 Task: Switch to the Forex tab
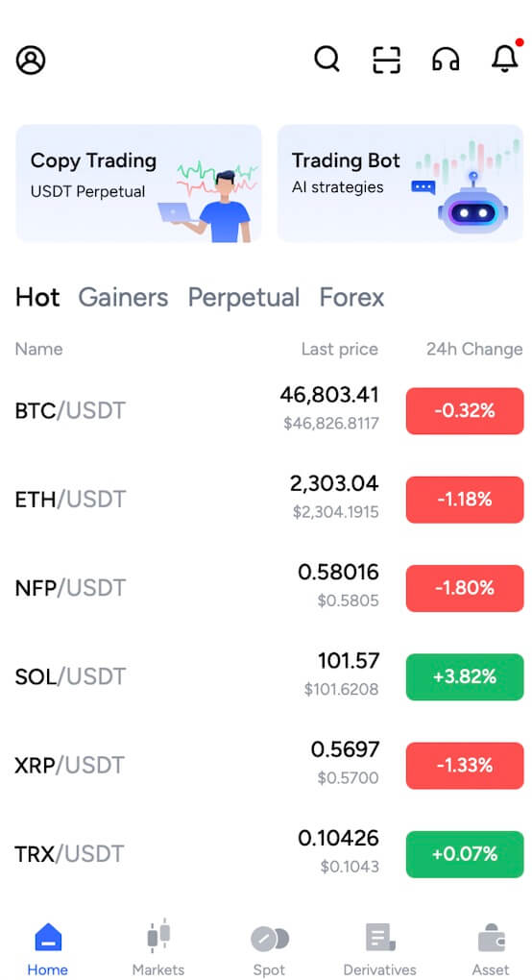click(x=351, y=298)
